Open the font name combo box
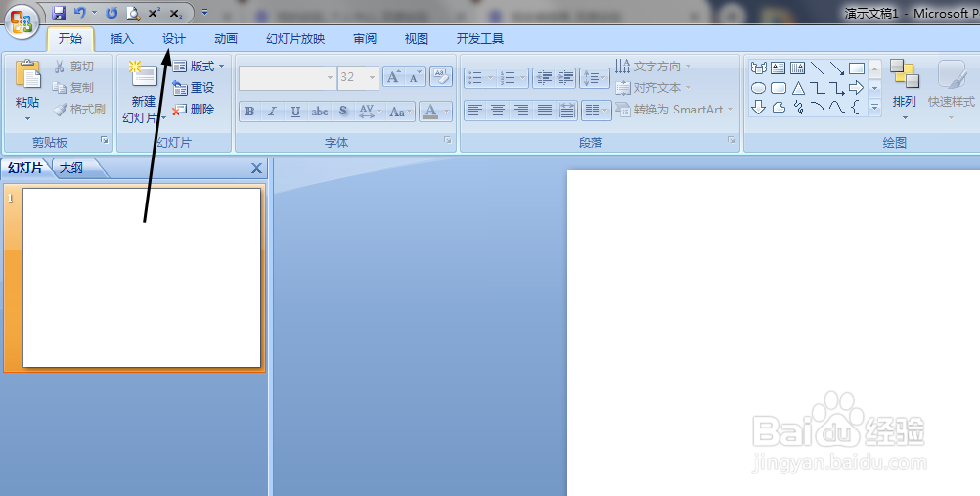The height and width of the screenshot is (496, 980). (288, 77)
